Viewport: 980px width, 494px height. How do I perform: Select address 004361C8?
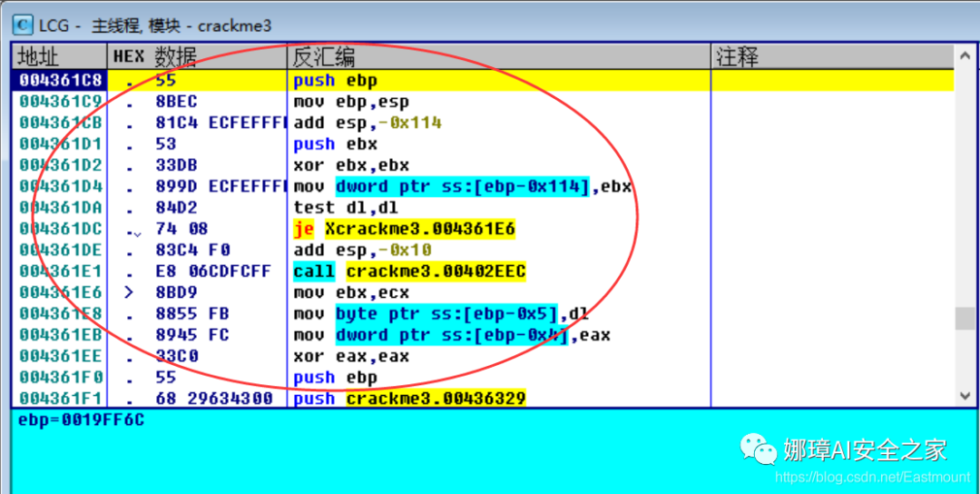60,80
